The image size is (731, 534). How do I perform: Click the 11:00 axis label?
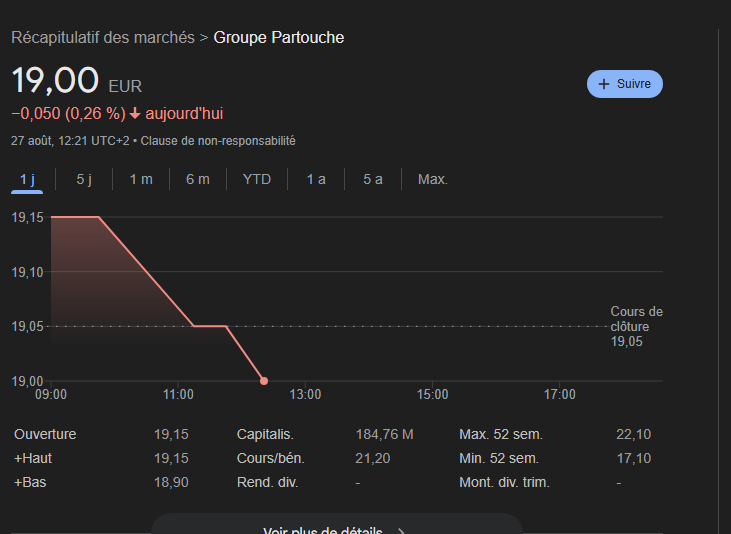[x=178, y=395]
